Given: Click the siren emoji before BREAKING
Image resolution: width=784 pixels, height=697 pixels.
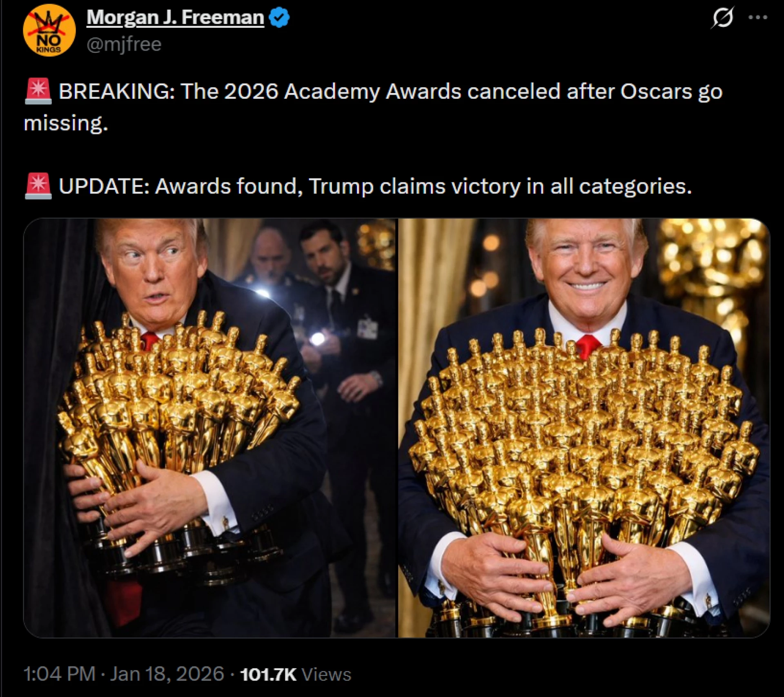Looking at the screenshot, I should pyautogui.click(x=38, y=91).
